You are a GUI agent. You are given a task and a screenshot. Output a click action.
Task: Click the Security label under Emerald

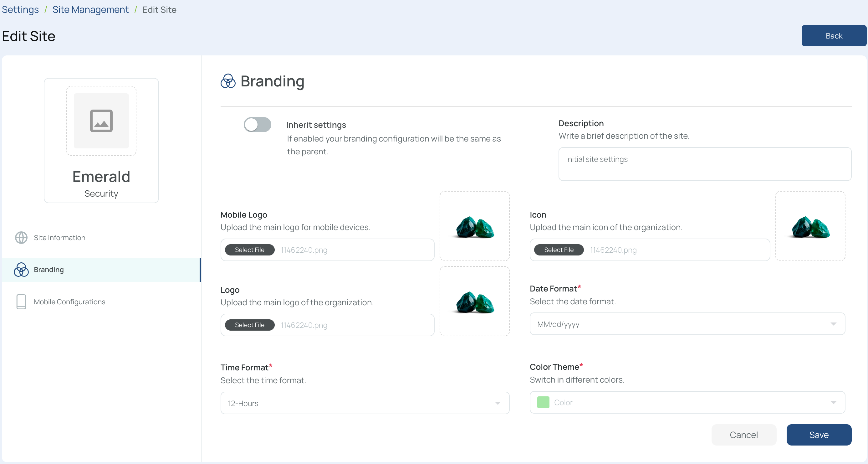tap(101, 193)
